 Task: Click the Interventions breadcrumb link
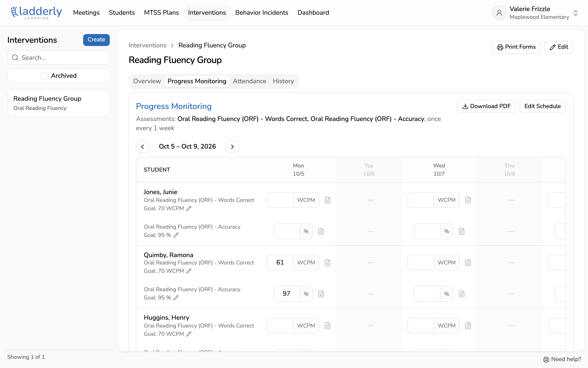coord(147,45)
